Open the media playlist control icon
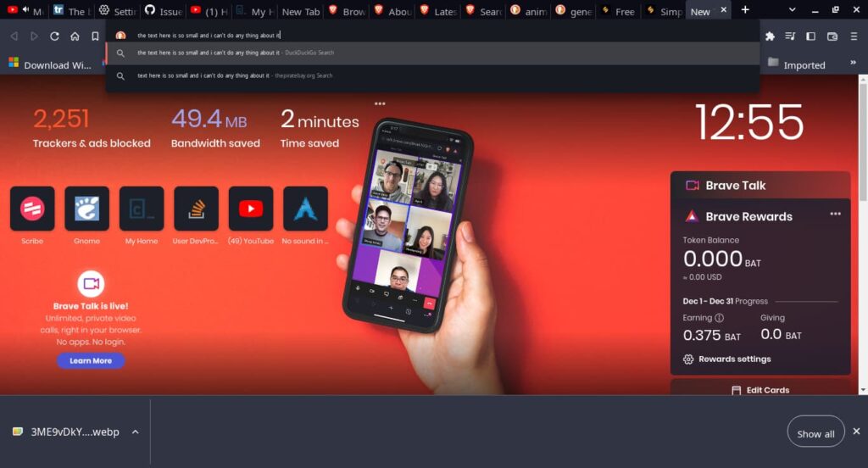Image resolution: width=868 pixels, height=468 pixels. coord(790,36)
